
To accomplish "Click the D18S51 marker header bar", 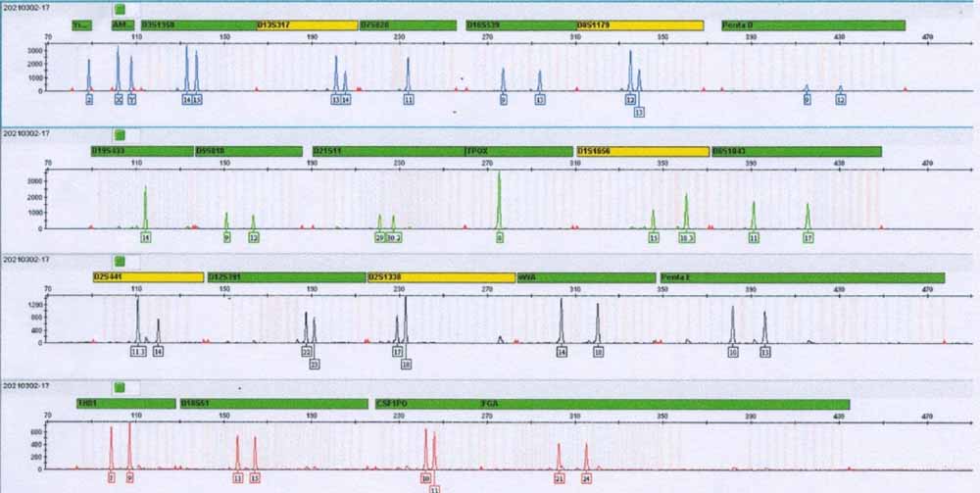I will (273, 404).
